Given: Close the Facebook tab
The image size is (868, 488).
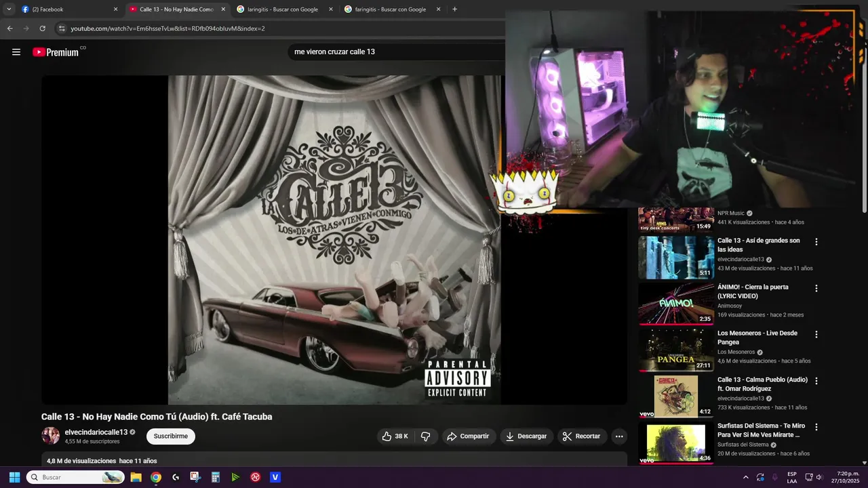Looking at the screenshot, I should coord(115,9).
